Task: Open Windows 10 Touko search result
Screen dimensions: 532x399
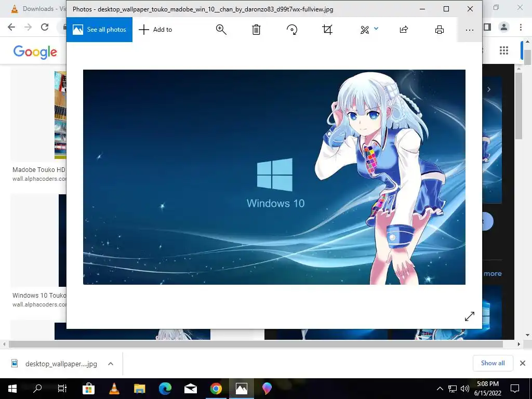Action: pos(39,296)
